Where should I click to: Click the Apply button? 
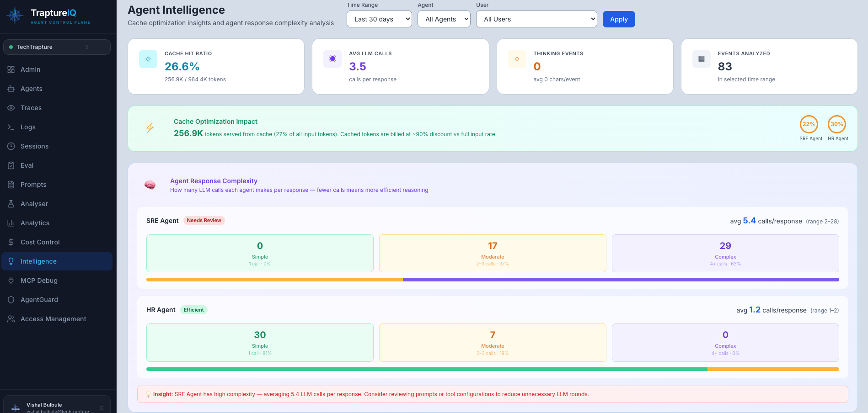[618, 19]
